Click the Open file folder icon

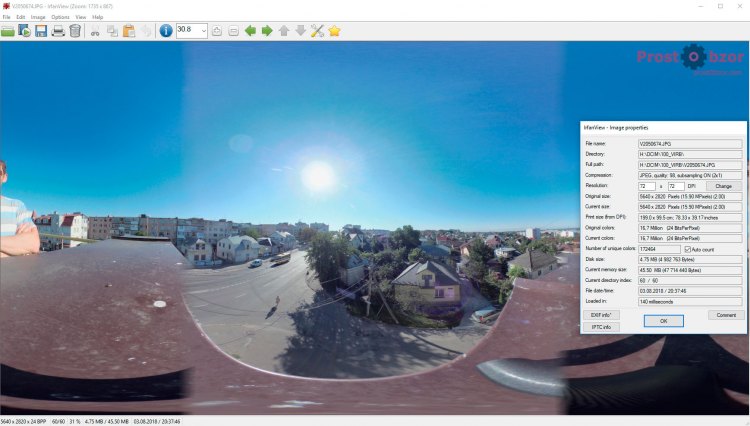(8, 32)
